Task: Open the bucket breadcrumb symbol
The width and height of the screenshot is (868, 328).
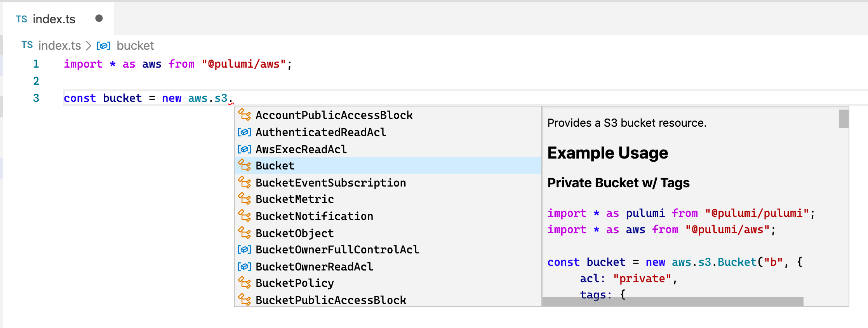Action: (x=135, y=45)
